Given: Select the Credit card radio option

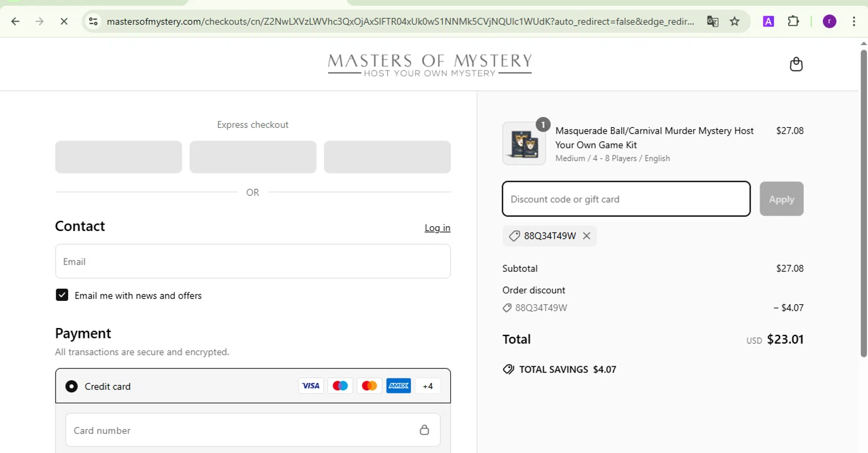Looking at the screenshot, I should (x=71, y=386).
